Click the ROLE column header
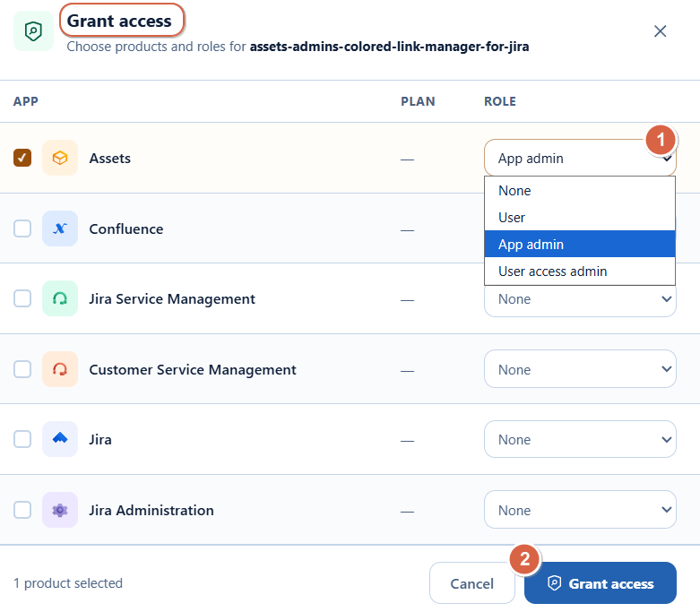The width and height of the screenshot is (700, 612). pyautogui.click(x=500, y=101)
